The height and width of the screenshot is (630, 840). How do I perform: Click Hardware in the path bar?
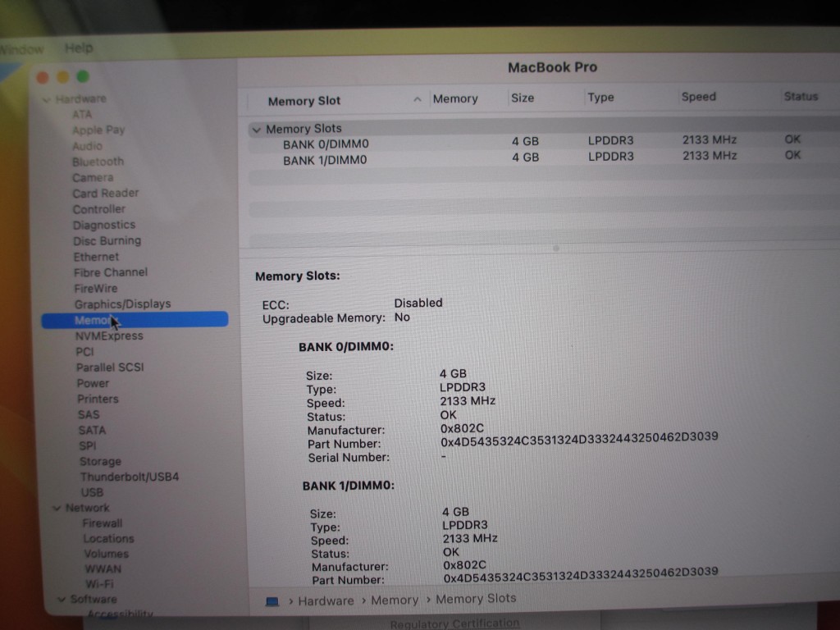pyautogui.click(x=326, y=601)
